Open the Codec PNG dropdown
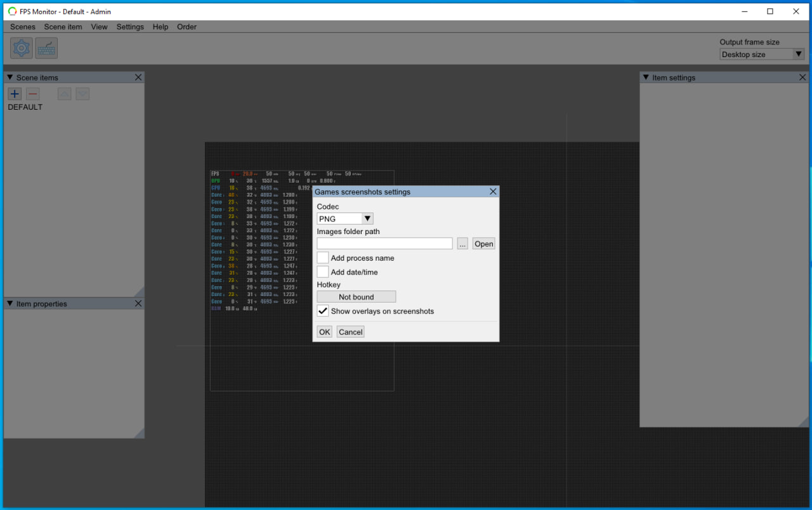 (x=345, y=219)
